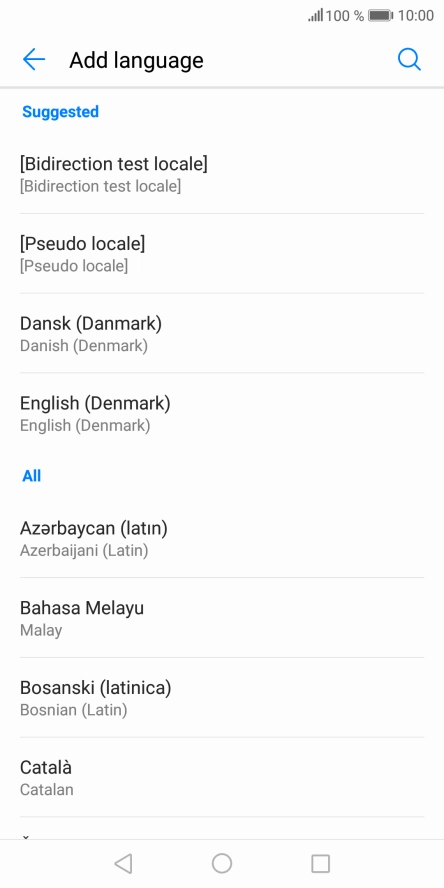Select the Pseudo locale entry
444x888 pixels.
coord(222,254)
